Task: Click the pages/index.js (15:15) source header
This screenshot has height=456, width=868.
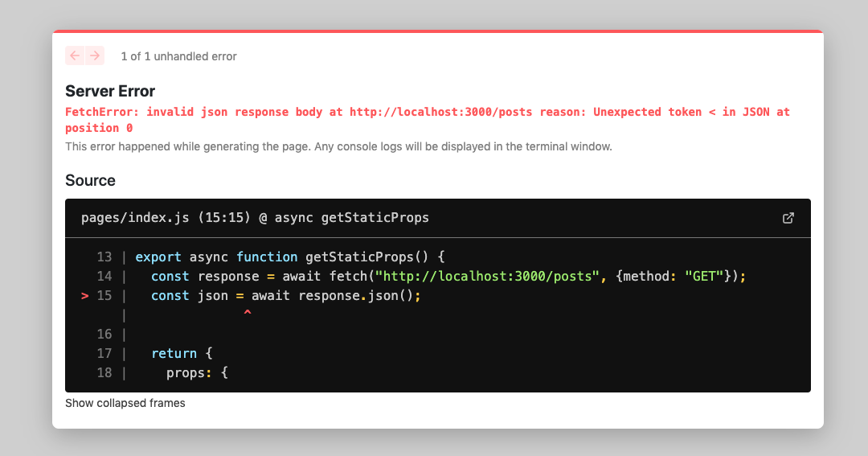Action: pyautogui.click(x=255, y=218)
